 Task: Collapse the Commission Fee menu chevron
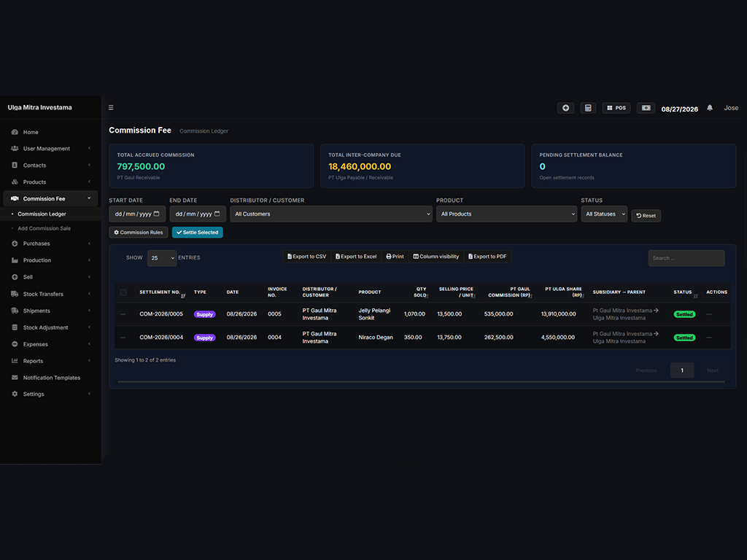(89, 198)
